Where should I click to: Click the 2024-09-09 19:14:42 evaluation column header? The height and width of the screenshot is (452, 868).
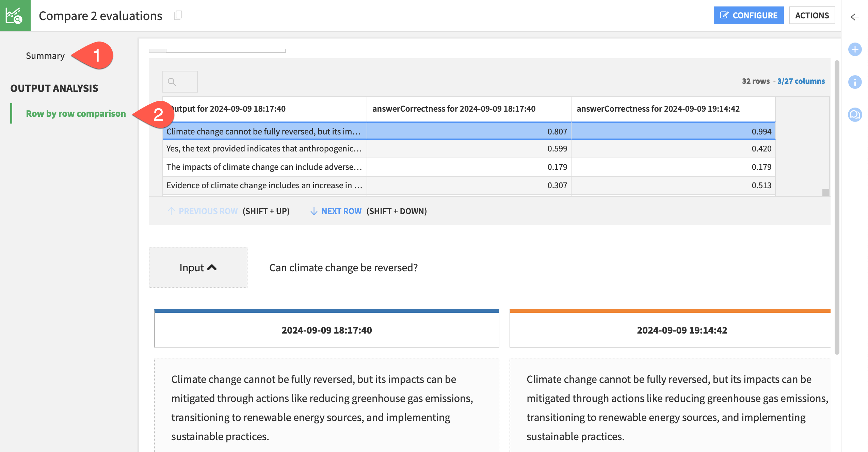(681, 330)
